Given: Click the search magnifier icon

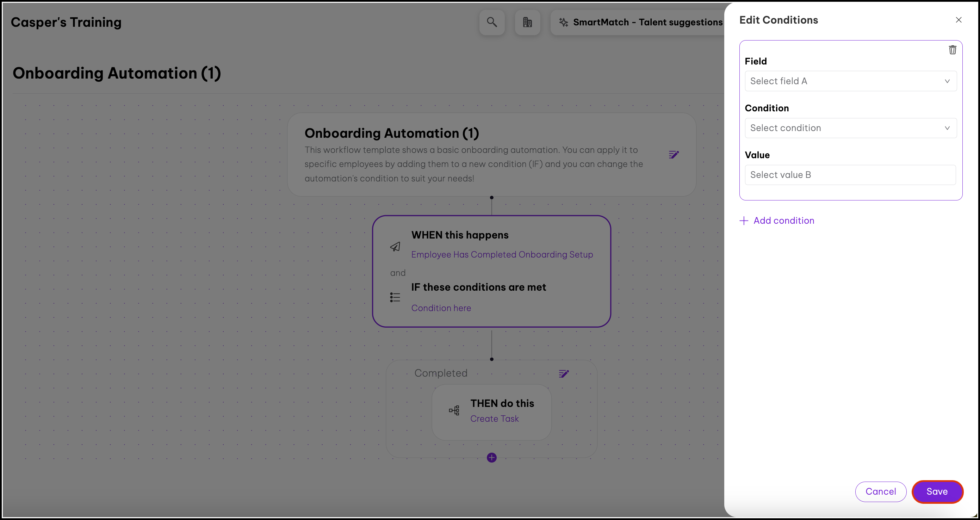Looking at the screenshot, I should tap(491, 23).
